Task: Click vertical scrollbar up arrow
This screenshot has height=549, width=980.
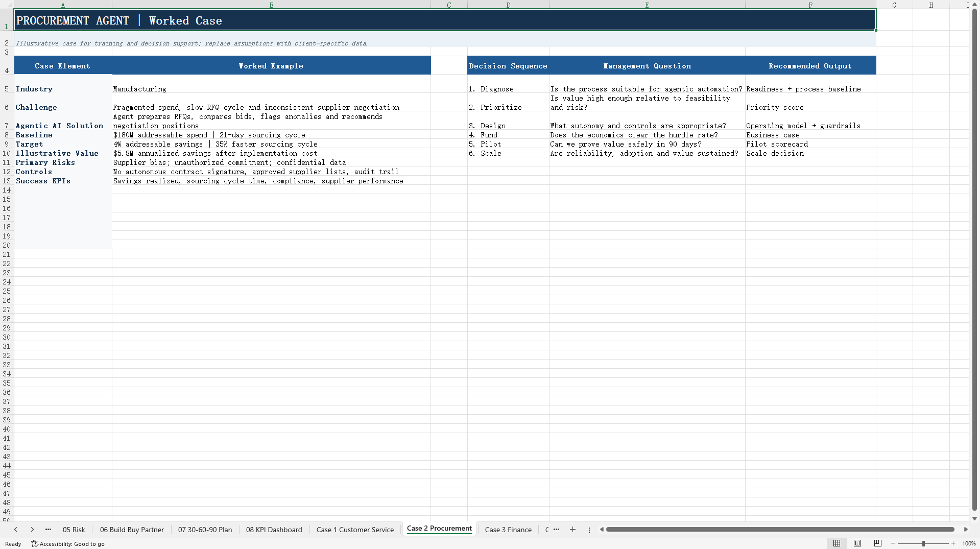Action: (x=974, y=5)
